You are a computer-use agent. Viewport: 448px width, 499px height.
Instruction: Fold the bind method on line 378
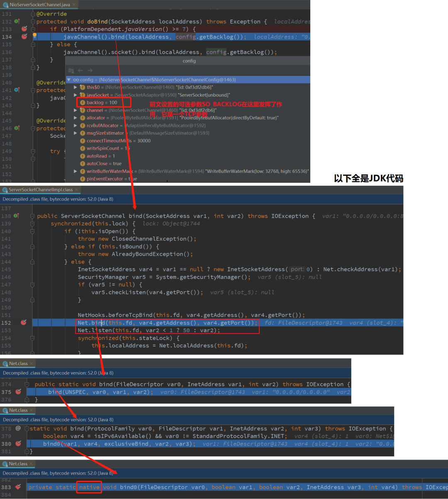(x=27, y=429)
